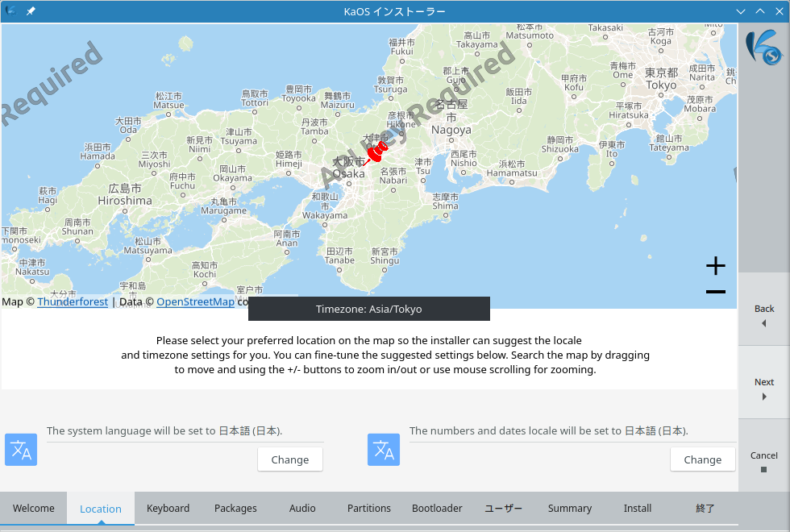Click the Timezone: Asia/Tokyo label

[x=369, y=309]
